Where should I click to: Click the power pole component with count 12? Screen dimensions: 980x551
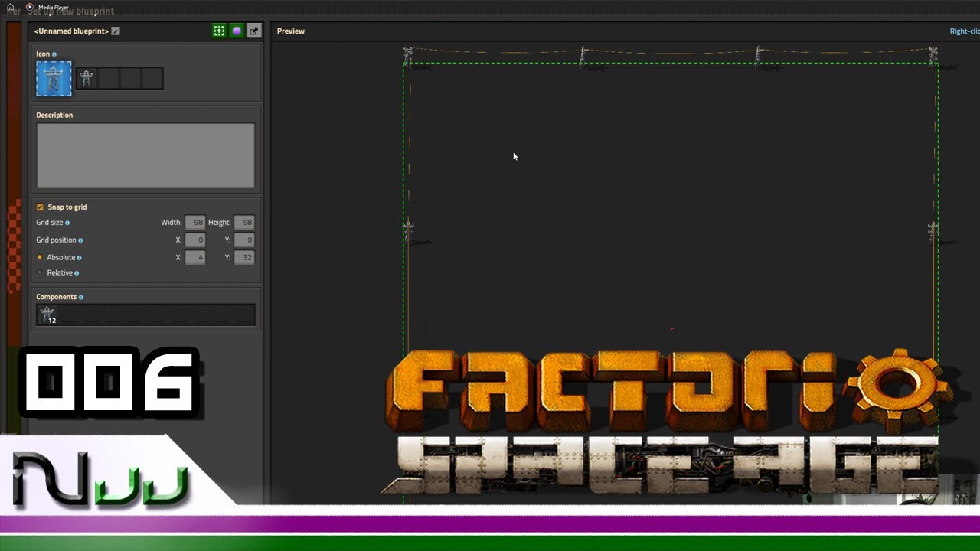coord(47,315)
